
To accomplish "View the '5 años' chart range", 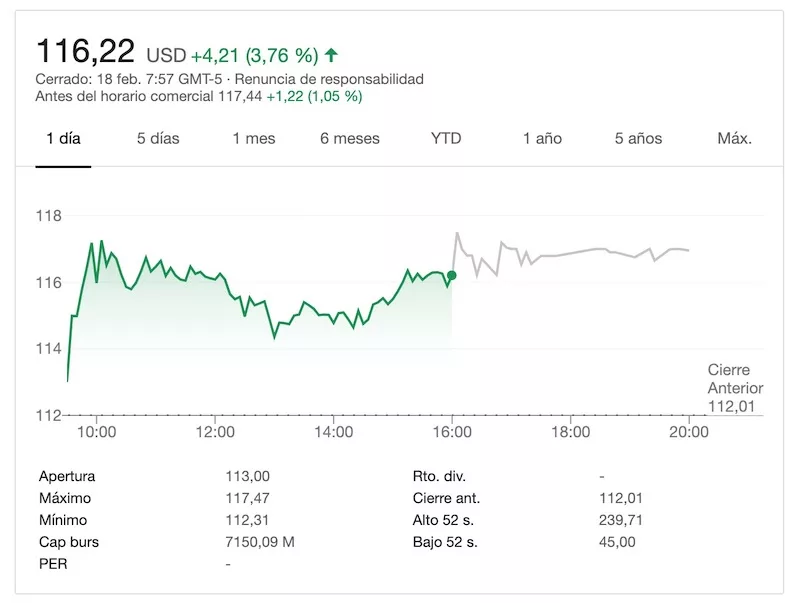I will tap(639, 138).
